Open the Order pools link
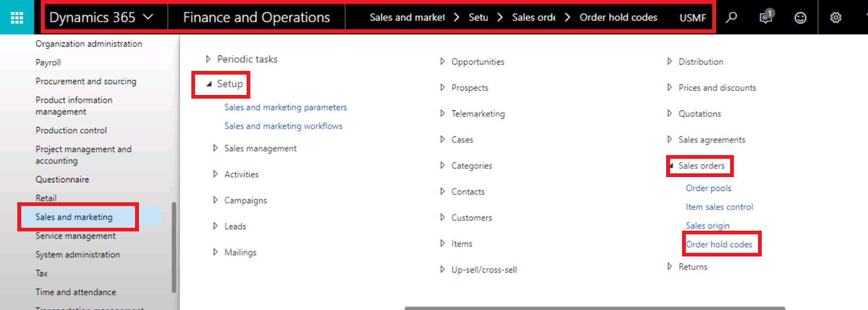868x310 pixels. pos(708,188)
